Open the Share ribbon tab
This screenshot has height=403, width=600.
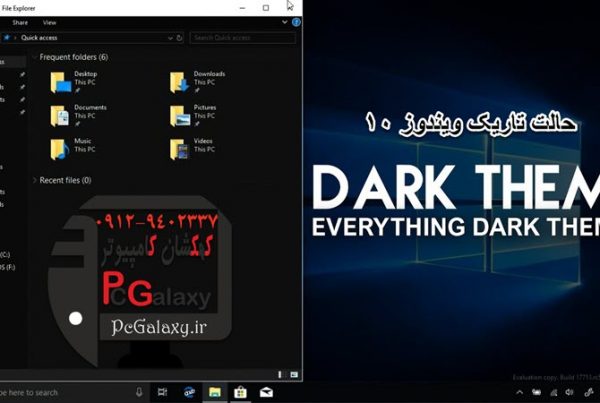click(20, 23)
